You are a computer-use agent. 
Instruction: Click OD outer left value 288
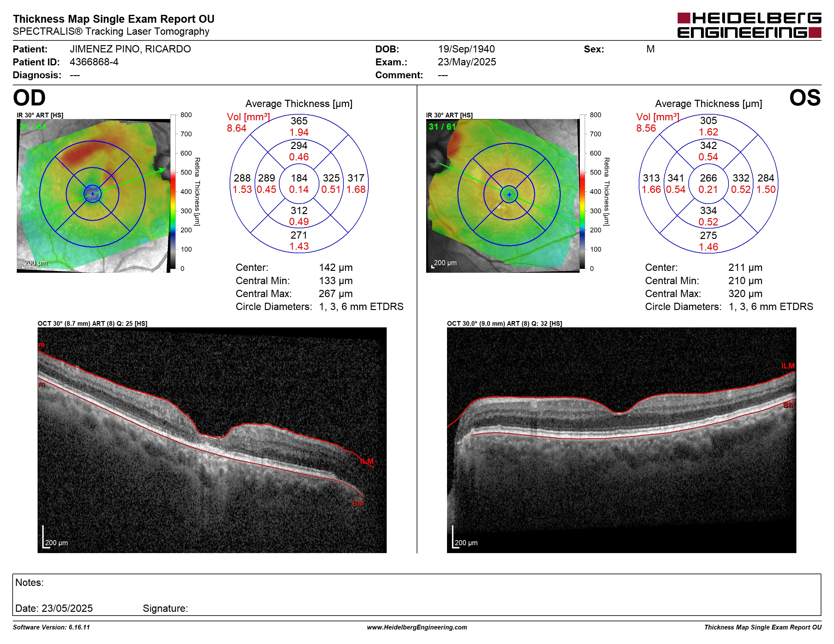click(x=242, y=178)
